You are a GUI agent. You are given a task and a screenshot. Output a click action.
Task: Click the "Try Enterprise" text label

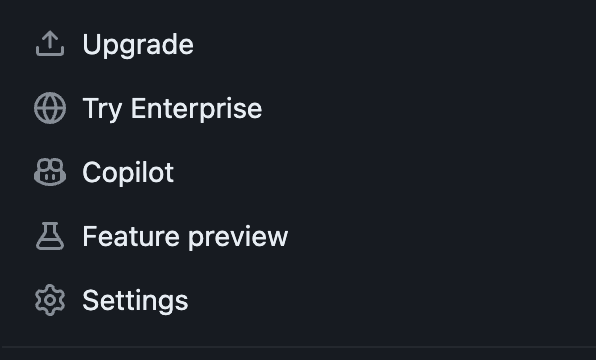(172, 109)
